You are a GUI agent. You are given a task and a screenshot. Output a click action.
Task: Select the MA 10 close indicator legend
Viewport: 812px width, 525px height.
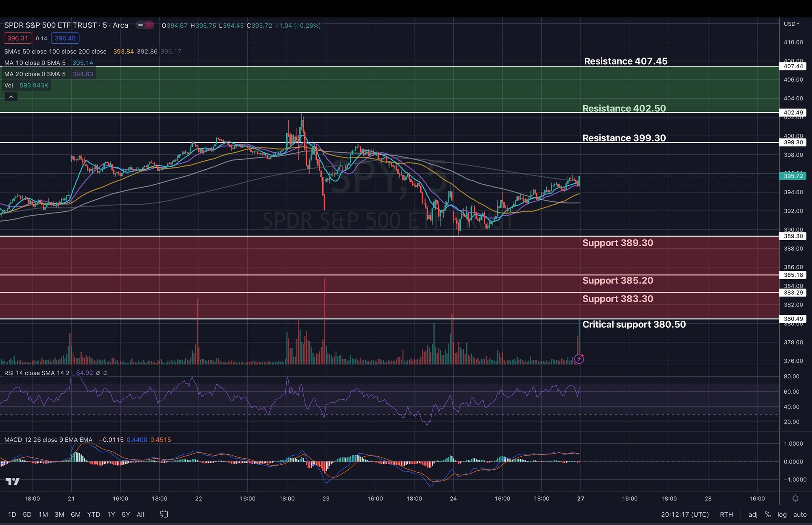tap(35, 63)
